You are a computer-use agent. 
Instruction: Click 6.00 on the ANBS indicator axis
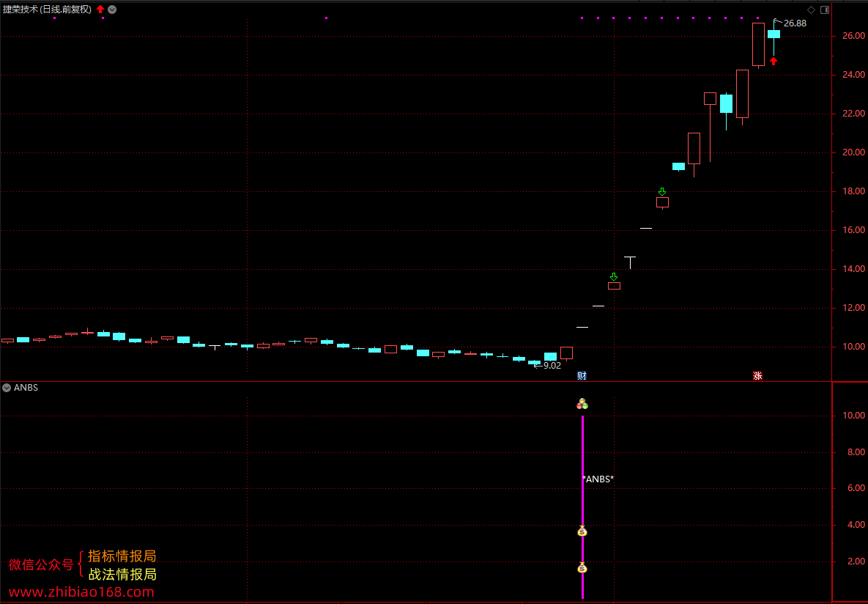click(x=856, y=487)
